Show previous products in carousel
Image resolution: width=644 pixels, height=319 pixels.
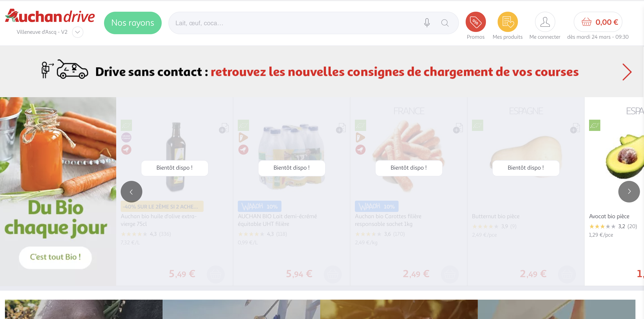(x=132, y=192)
